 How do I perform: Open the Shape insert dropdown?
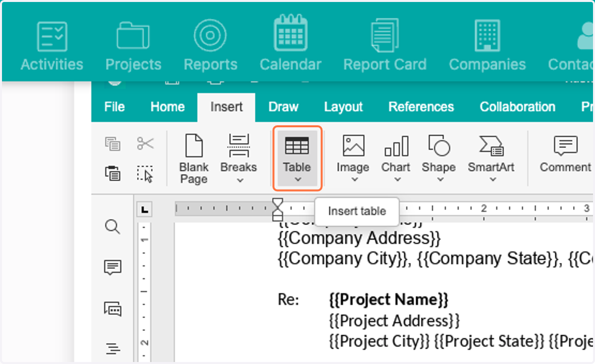[x=439, y=159]
